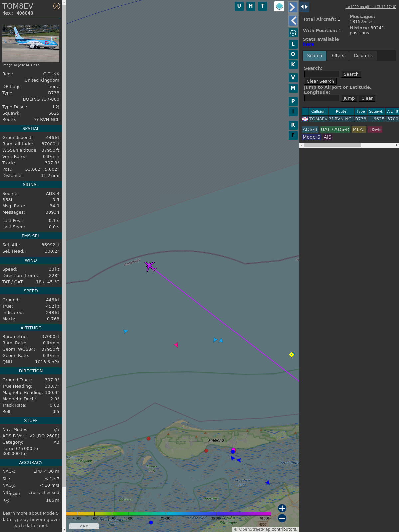
Task: Click the yellow diamond marker on map
Action: click(x=292, y=355)
